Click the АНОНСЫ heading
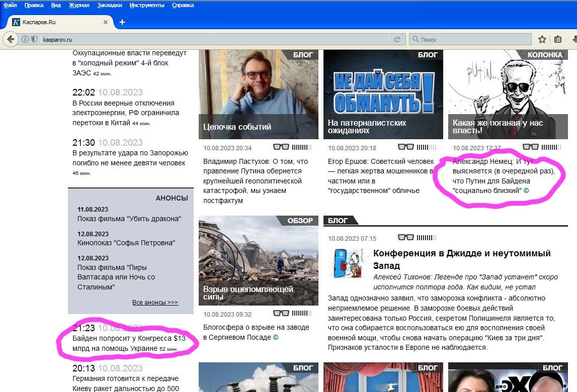577x392 pixels. pos(172,198)
